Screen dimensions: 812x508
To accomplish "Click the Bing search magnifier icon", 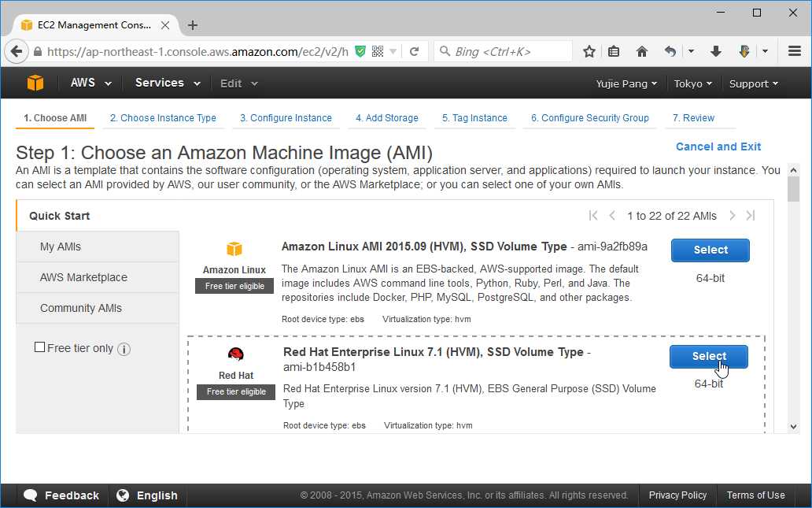I will coord(445,51).
